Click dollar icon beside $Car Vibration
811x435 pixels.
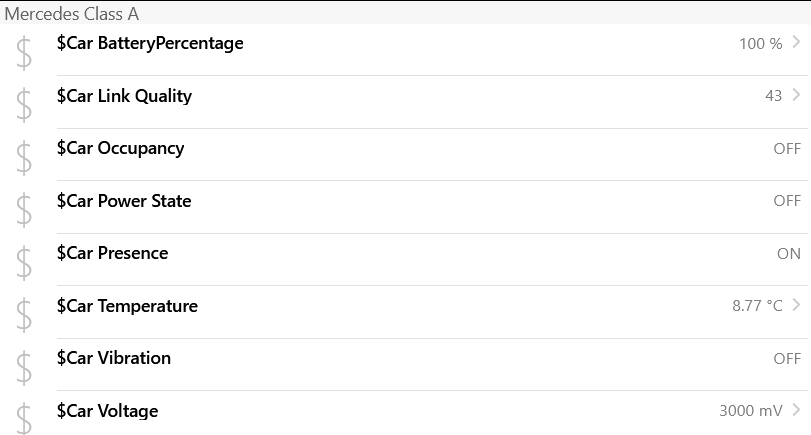click(24, 367)
